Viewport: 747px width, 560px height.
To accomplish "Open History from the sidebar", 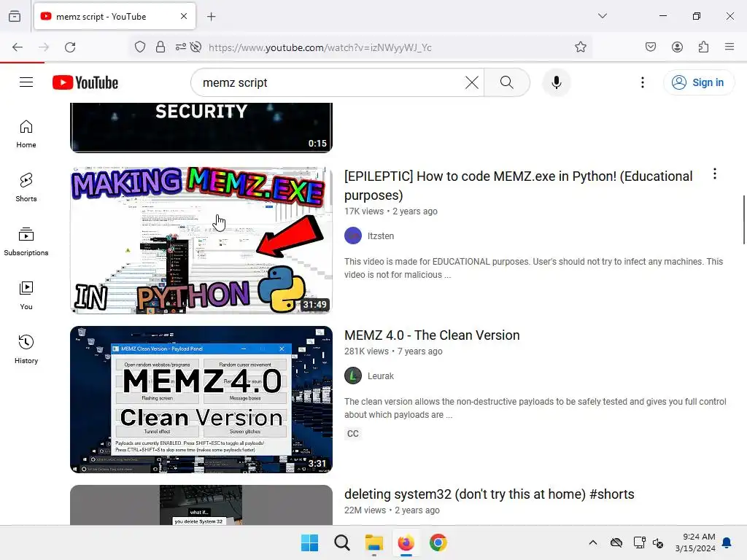I will 26,349.
